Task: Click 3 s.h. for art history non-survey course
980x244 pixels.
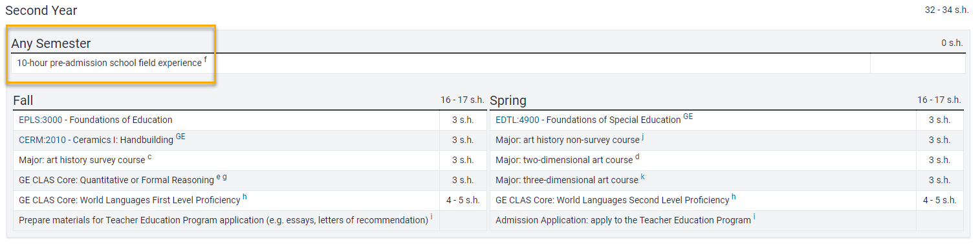Action: [939, 140]
